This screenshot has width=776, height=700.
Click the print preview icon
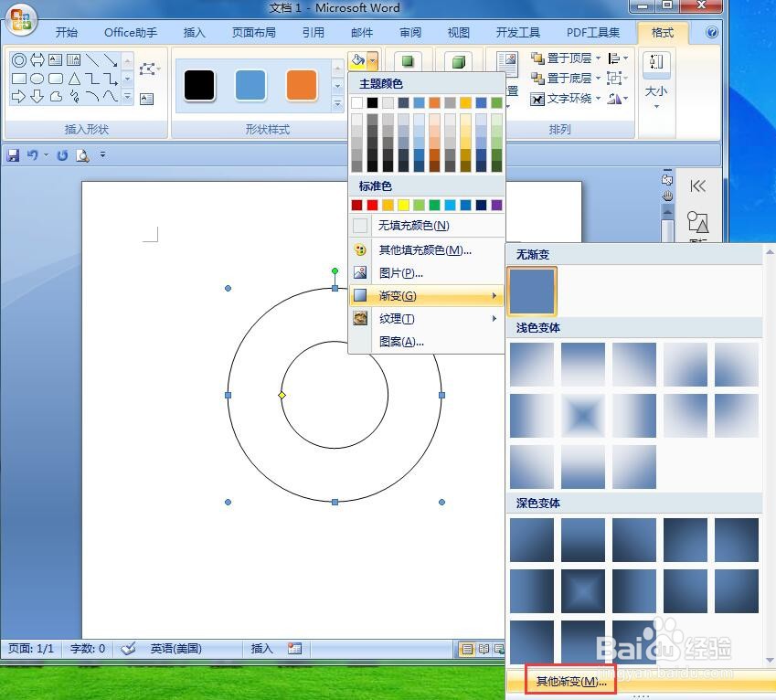82,156
